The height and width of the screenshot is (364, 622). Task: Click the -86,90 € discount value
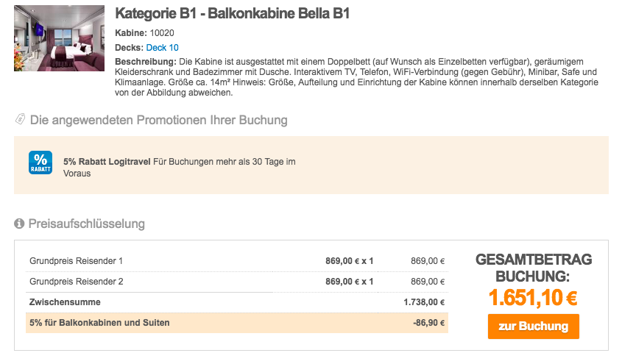[428, 323]
